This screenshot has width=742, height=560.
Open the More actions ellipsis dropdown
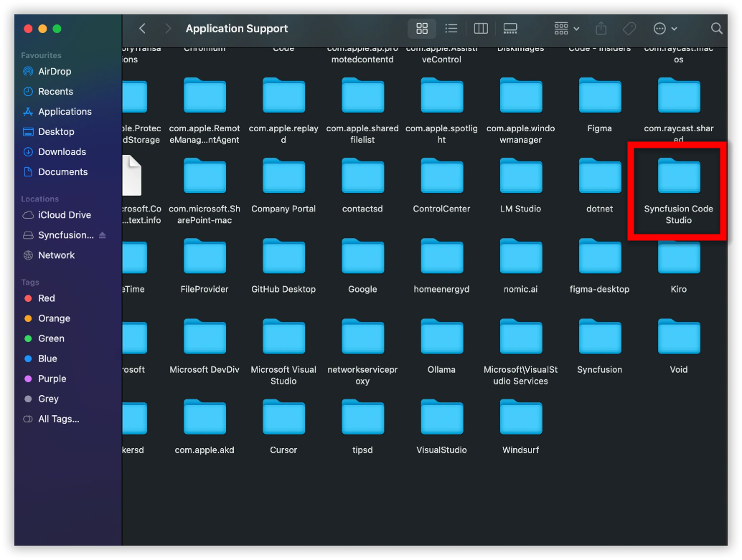pos(665,29)
